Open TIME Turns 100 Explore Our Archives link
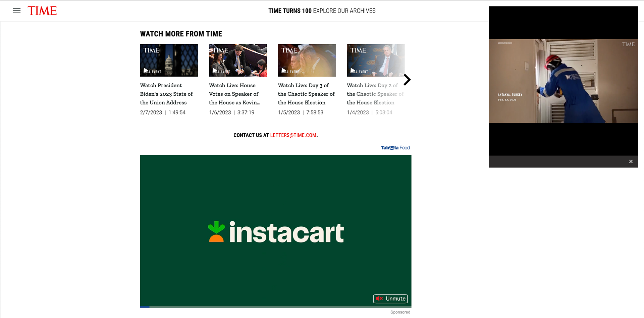The image size is (644, 318). coord(322,11)
